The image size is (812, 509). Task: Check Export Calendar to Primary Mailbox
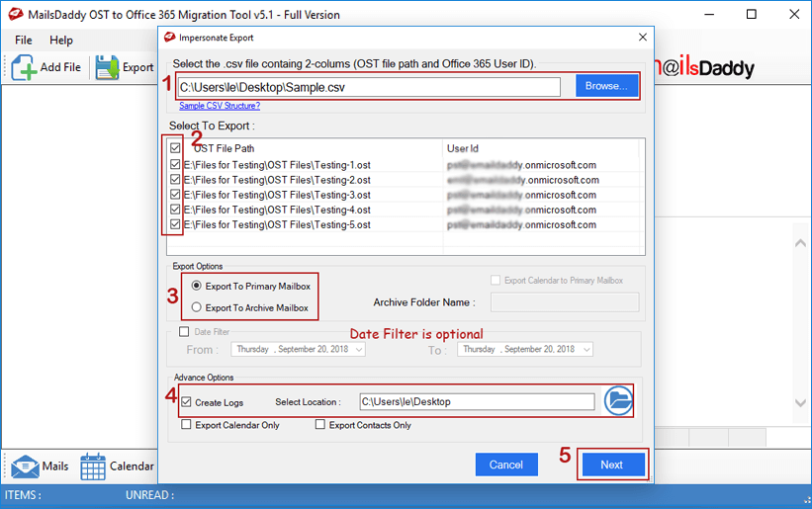click(496, 280)
